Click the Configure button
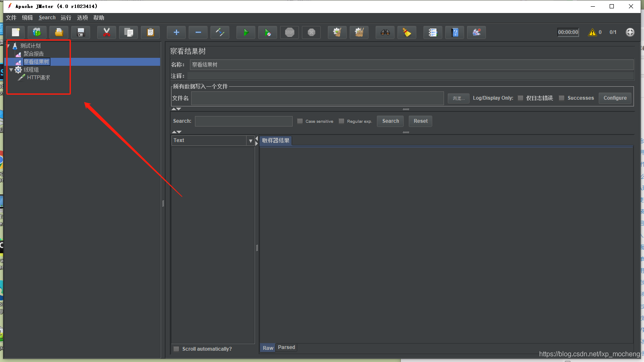 (x=615, y=98)
